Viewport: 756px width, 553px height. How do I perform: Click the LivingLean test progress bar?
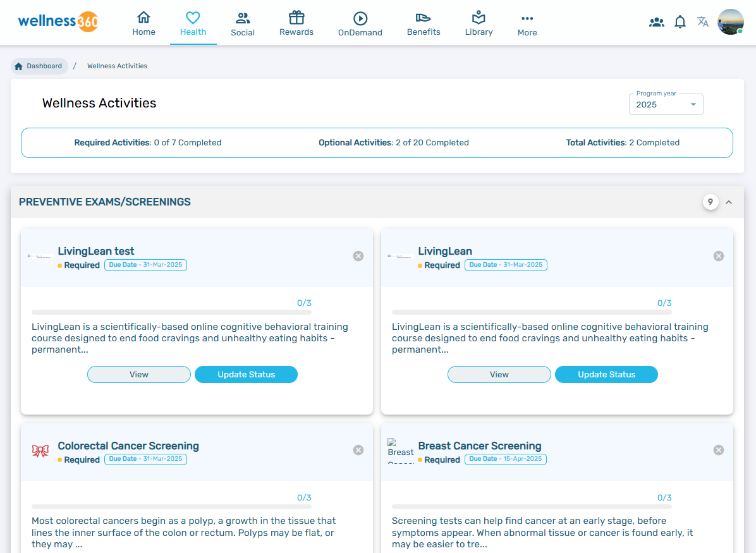(x=171, y=312)
